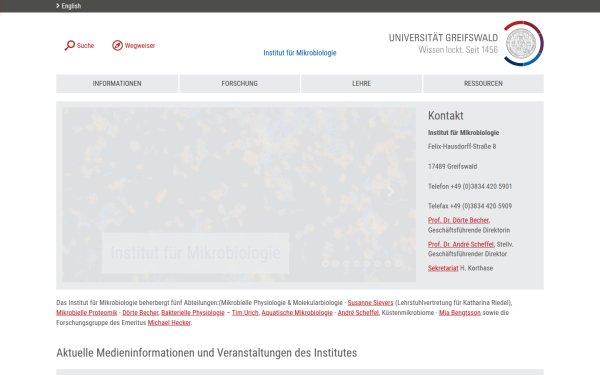600x375 pixels.
Task: Open the INFORMATIONEN menu
Action: [117, 83]
